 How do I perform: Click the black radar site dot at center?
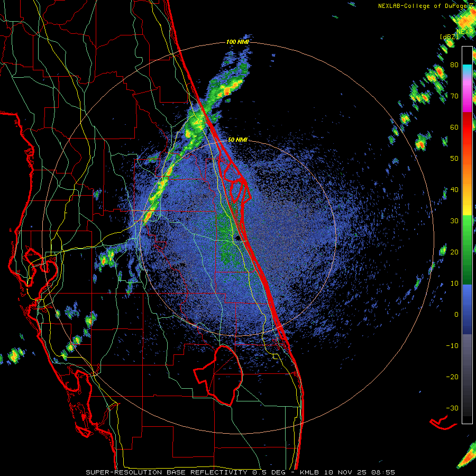tap(238, 239)
